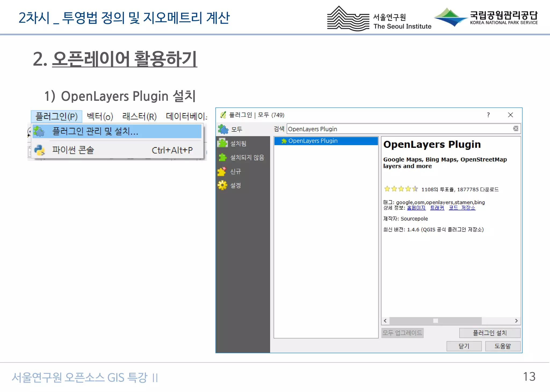
Task: Select OpenLayers Plugin in the results list
Action: [326, 141]
